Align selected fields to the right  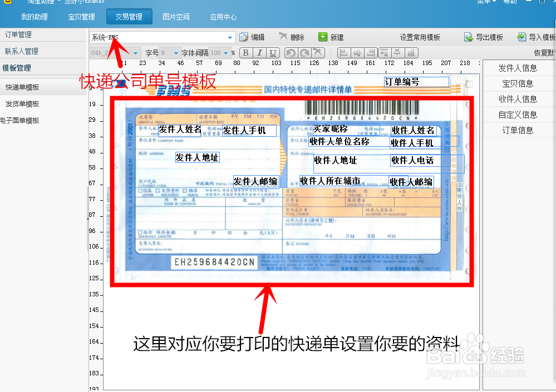(371, 53)
